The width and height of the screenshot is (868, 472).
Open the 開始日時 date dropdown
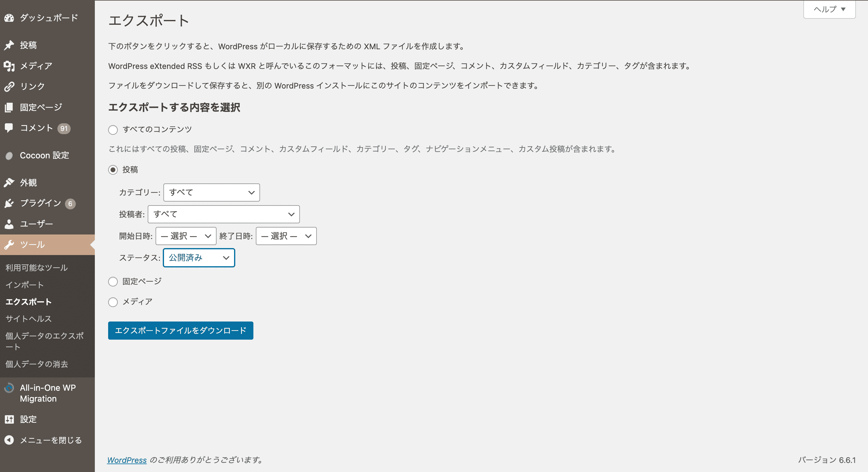pos(186,236)
